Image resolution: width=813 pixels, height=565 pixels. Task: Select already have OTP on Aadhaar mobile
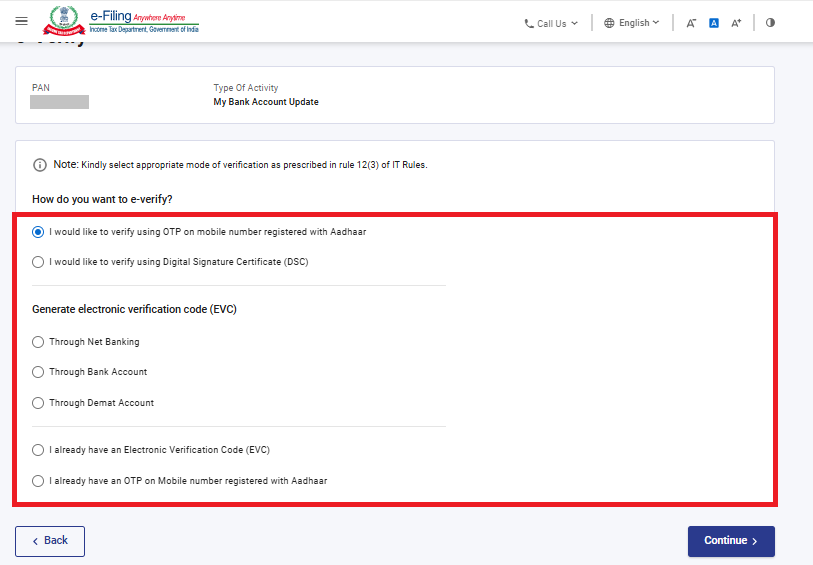pyautogui.click(x=38, y=481)
